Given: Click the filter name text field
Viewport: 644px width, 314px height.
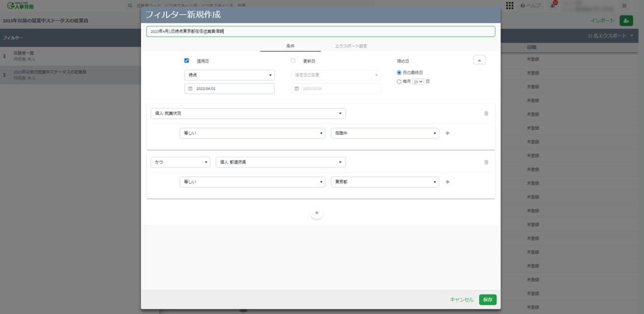Looking at the screenshot, I should point(321,31).
